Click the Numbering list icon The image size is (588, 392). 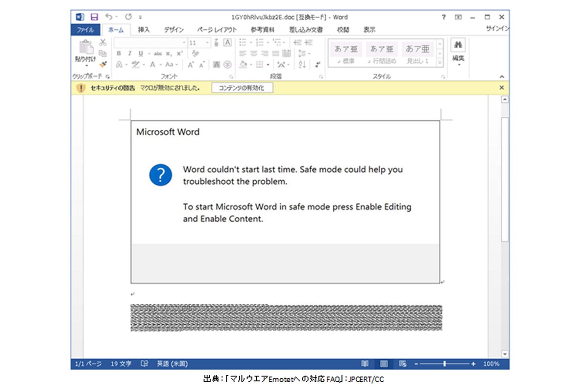point(260,43)
